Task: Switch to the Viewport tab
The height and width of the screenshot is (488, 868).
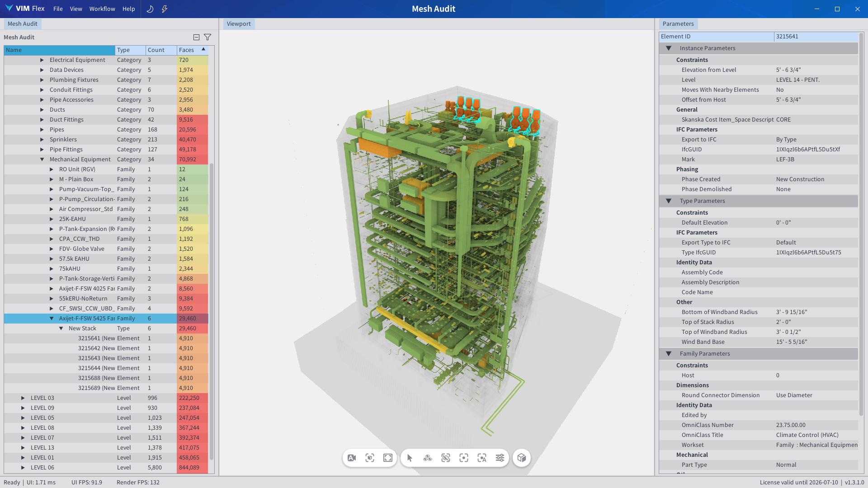Action: click(x=239, y=24)
